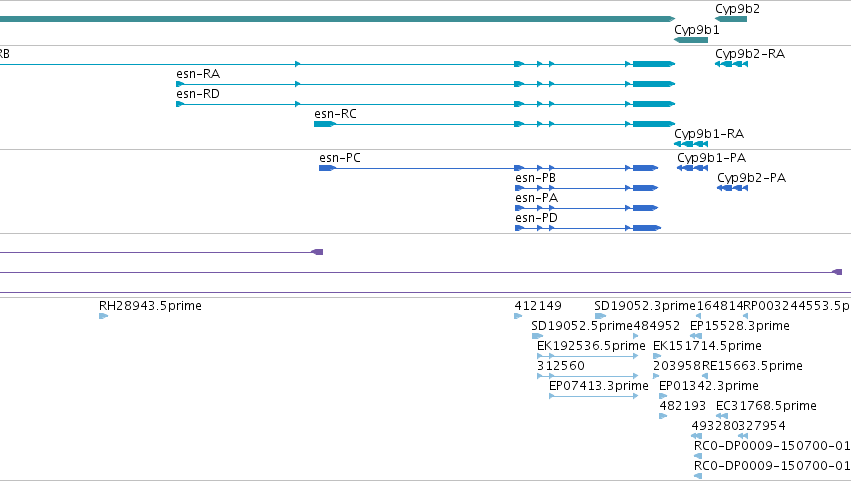Select the long teal esn gene bar
Viewport: 851px width, 481px height.
tap(337, 19)
